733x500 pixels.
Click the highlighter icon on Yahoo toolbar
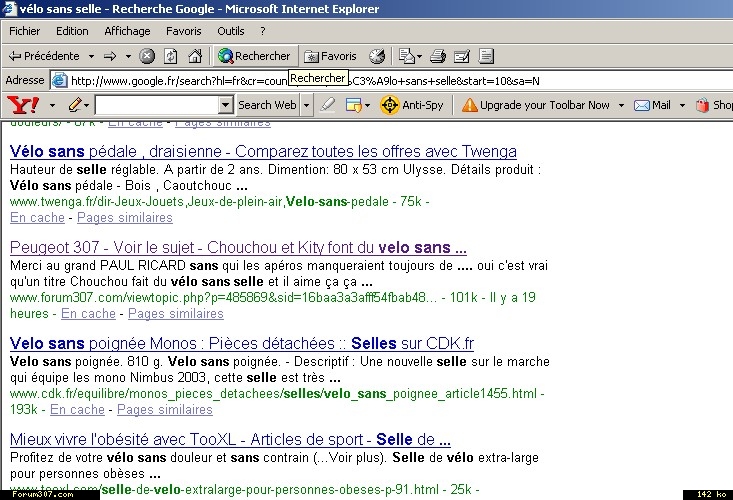[327, 105]
